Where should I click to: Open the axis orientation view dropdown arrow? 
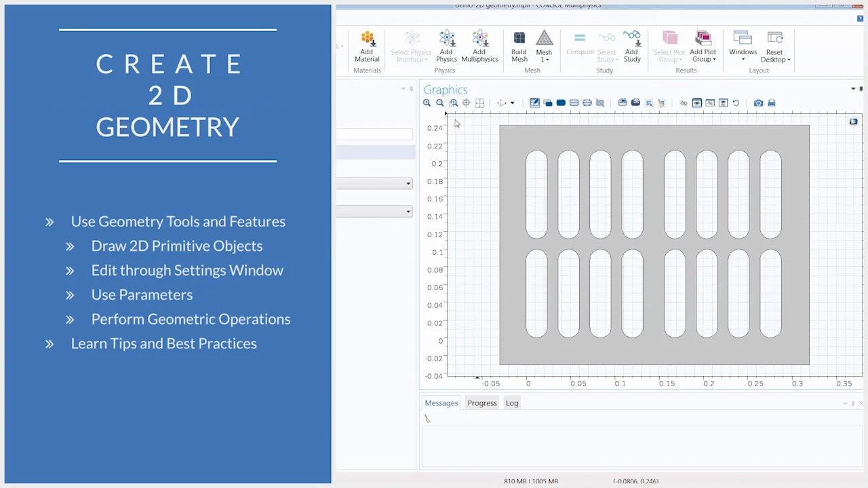[x=512, y=103]
